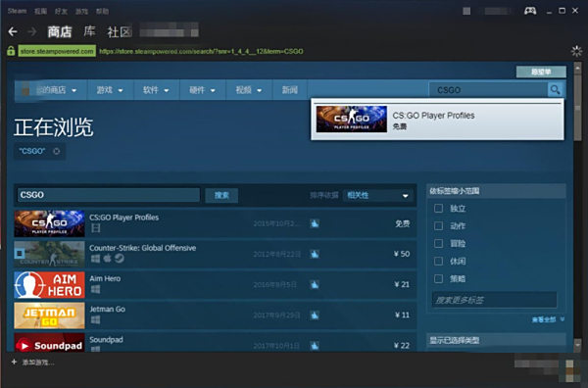Switch to the 库 tab
Image resolution: width=588 pixels, height=388 pixels.
[89, 31]
